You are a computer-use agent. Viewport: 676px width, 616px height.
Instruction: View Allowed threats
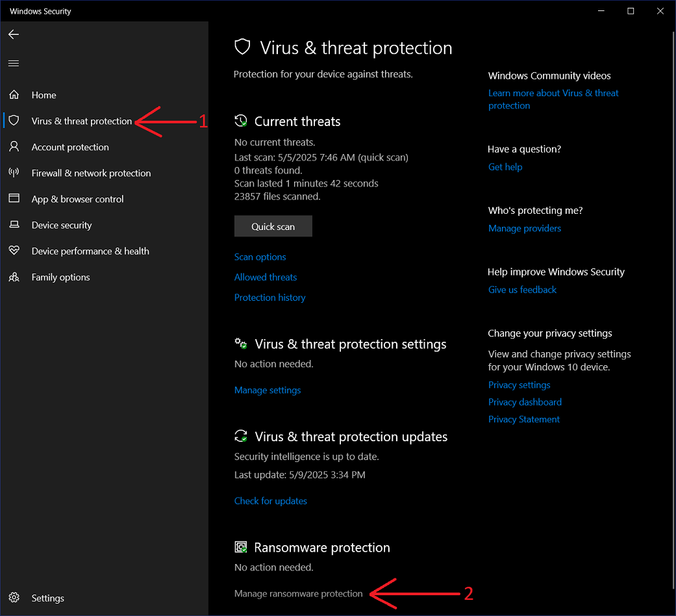265,277
